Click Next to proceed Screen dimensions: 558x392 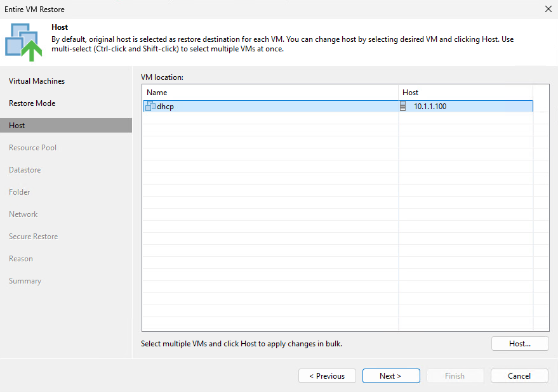391,376
